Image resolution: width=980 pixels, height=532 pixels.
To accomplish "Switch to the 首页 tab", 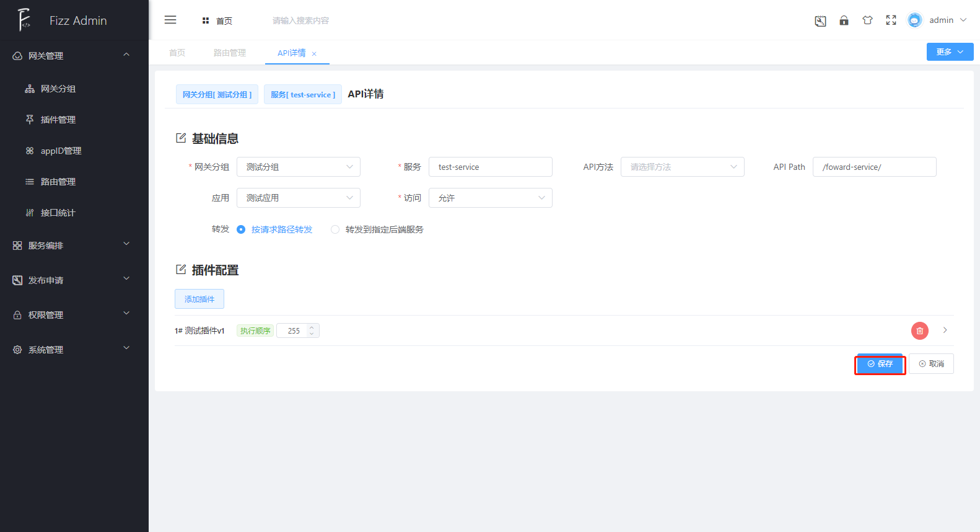I will (177, 53).
